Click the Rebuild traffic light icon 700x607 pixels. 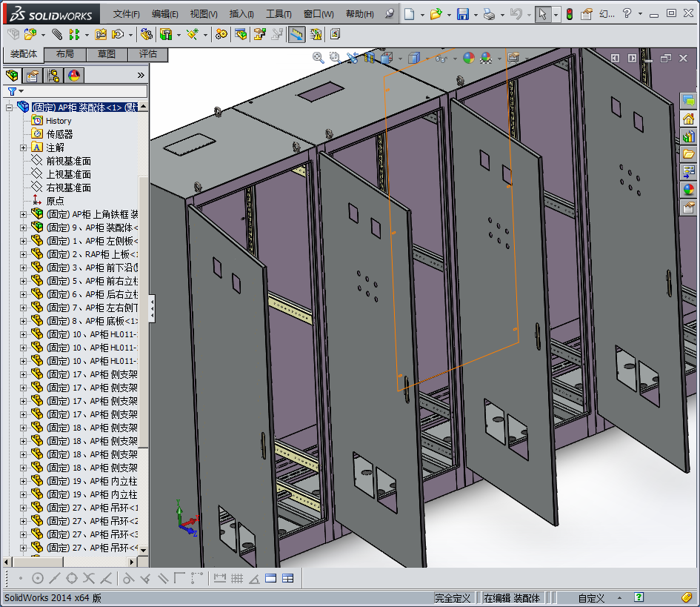(x=569, y=14)
